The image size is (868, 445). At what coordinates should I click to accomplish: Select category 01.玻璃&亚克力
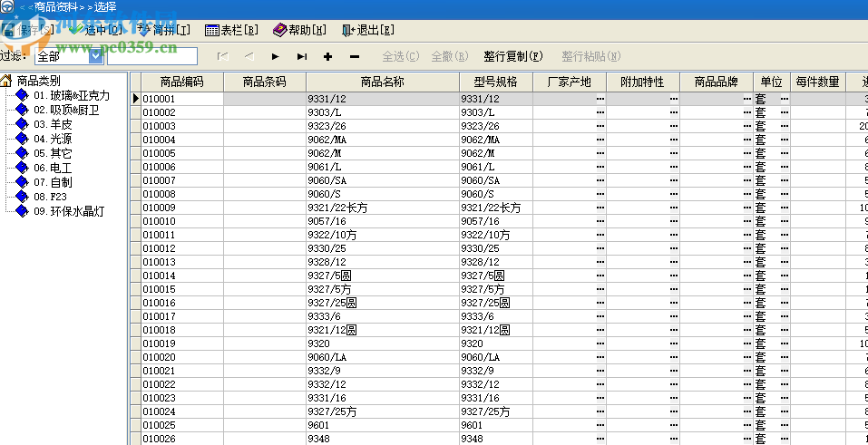point(72,96)
